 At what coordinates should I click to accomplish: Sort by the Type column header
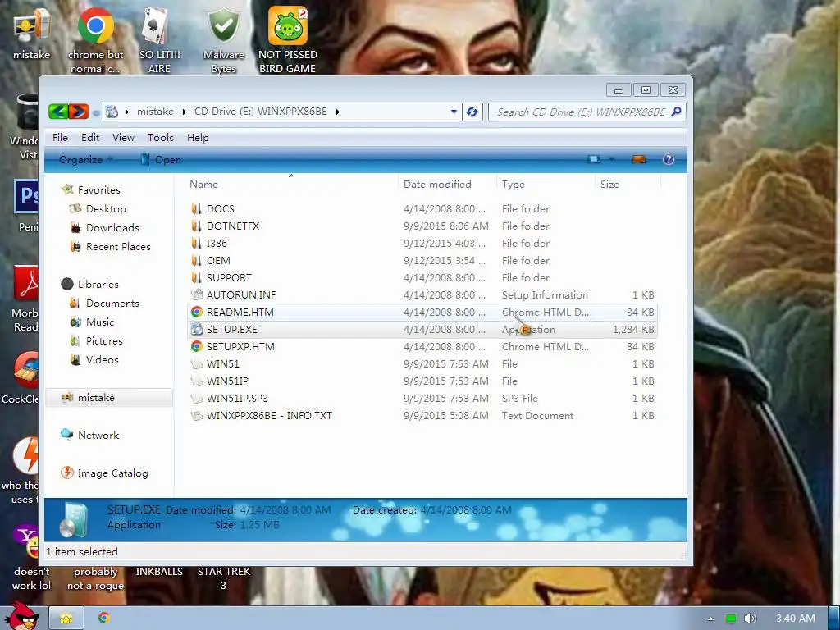(x=514, y=185)
